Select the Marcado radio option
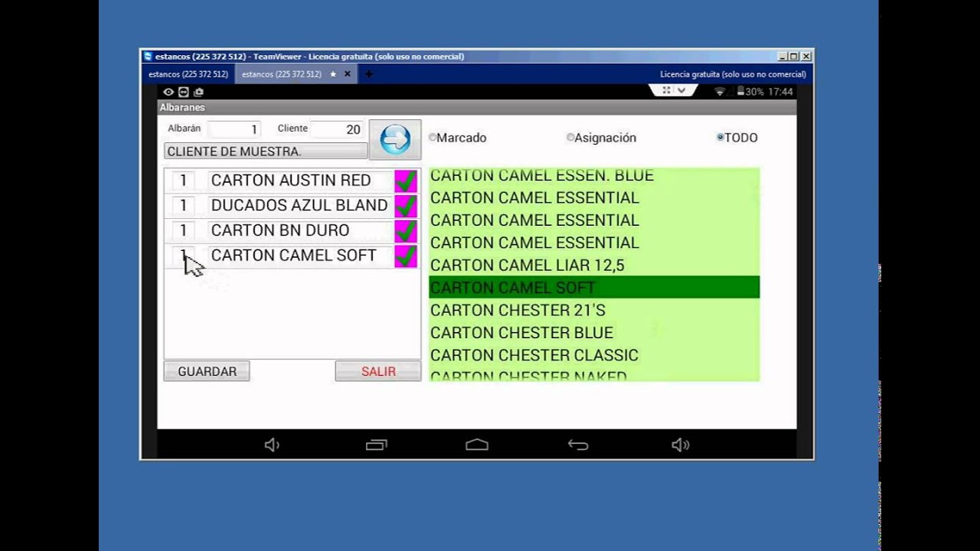Viewport: 980px width, 551px height. 458,138
